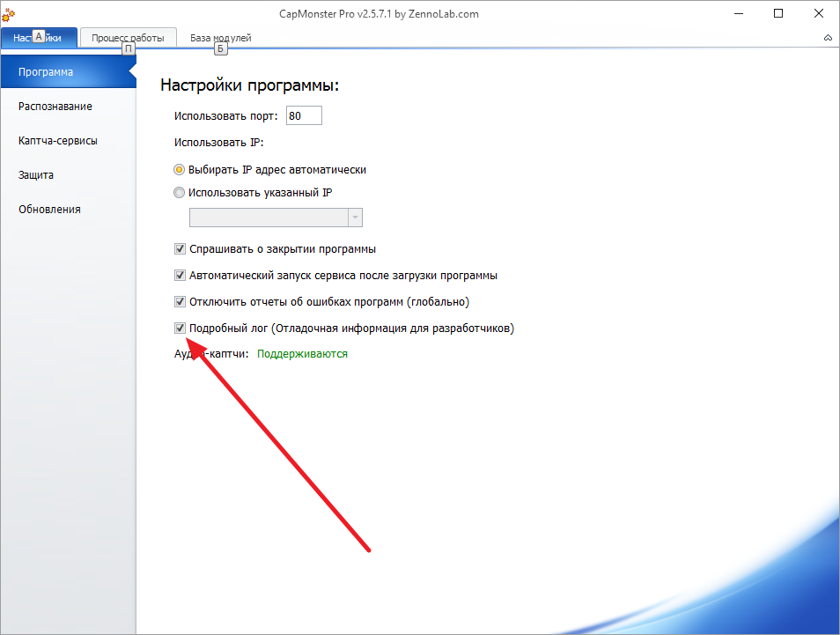The width and height of the screenshot is (840, 635).
Task: Click the Использовать порт label
Action: (226, 115)
